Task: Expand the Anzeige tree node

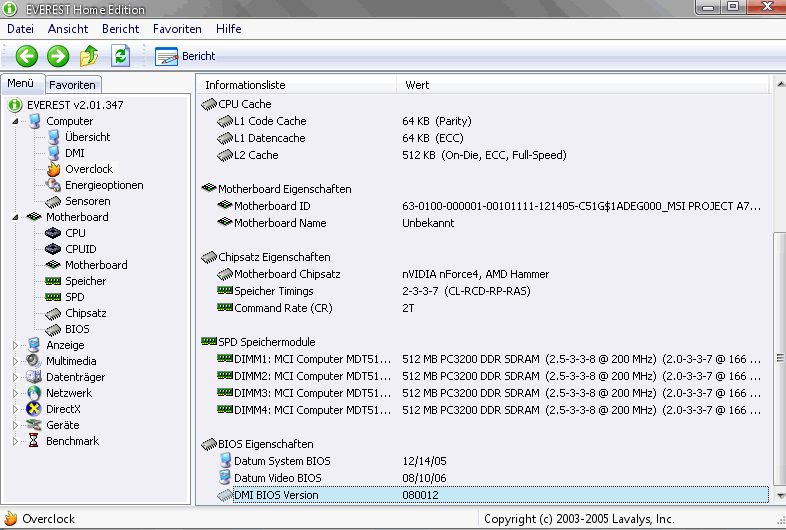Action: tap(15, 345)
